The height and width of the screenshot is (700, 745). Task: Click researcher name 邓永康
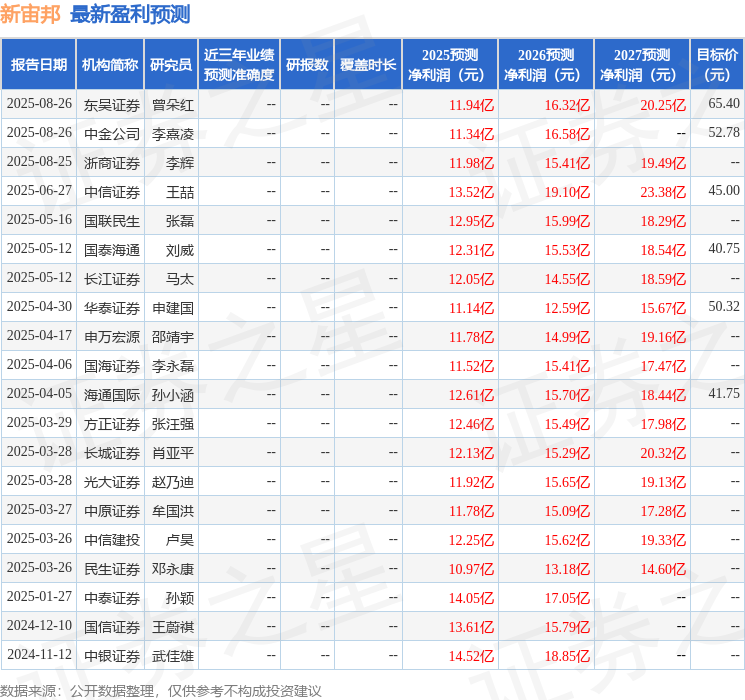pos(173,569)
